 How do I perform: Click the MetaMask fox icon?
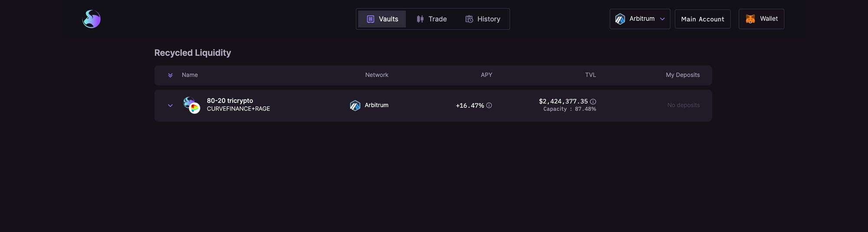750,19
